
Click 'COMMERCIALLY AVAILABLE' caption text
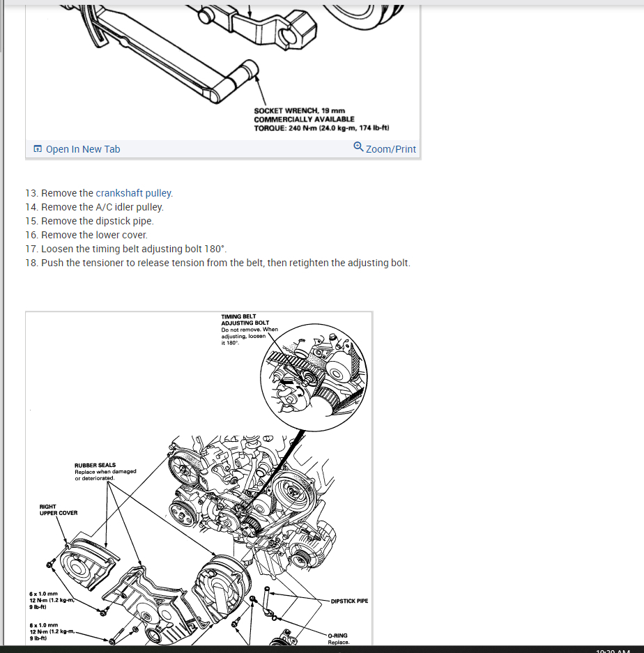point(304,119)
